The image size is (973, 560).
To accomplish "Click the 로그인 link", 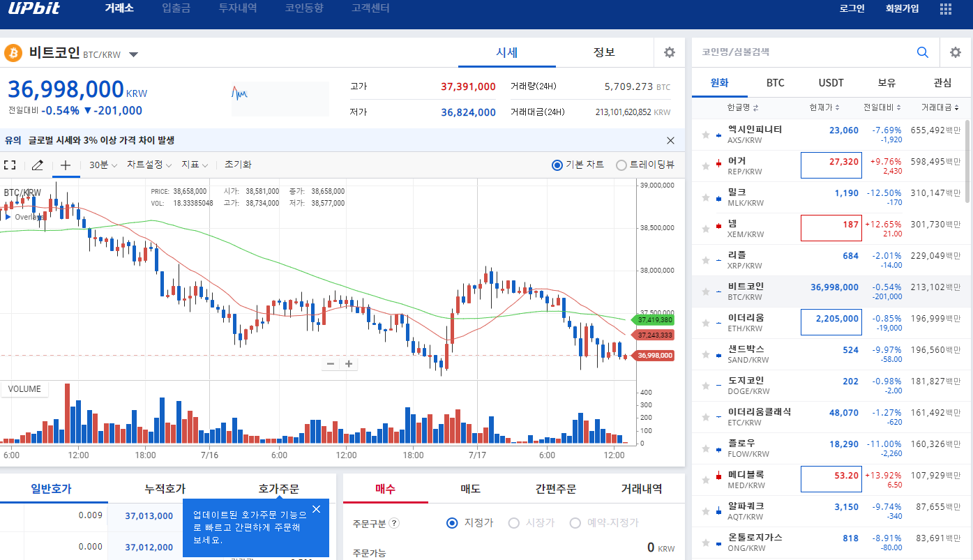I will coord(852,8).
